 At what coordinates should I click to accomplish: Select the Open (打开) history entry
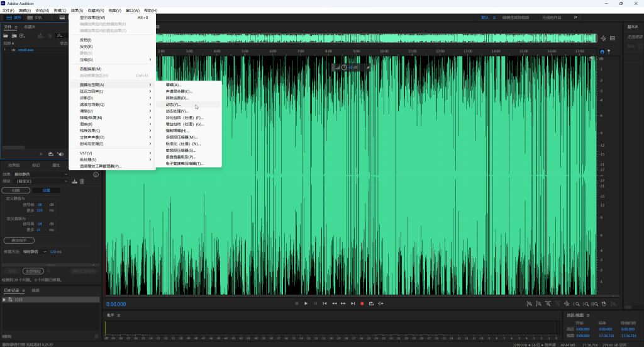(50, 300)
